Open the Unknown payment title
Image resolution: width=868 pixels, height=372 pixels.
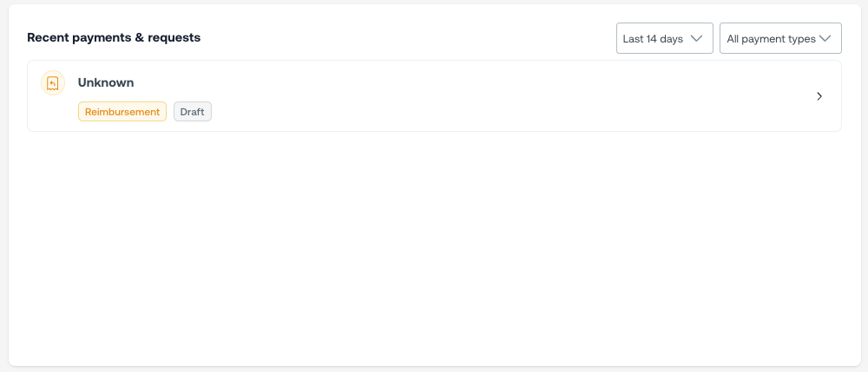click(106, 82)
